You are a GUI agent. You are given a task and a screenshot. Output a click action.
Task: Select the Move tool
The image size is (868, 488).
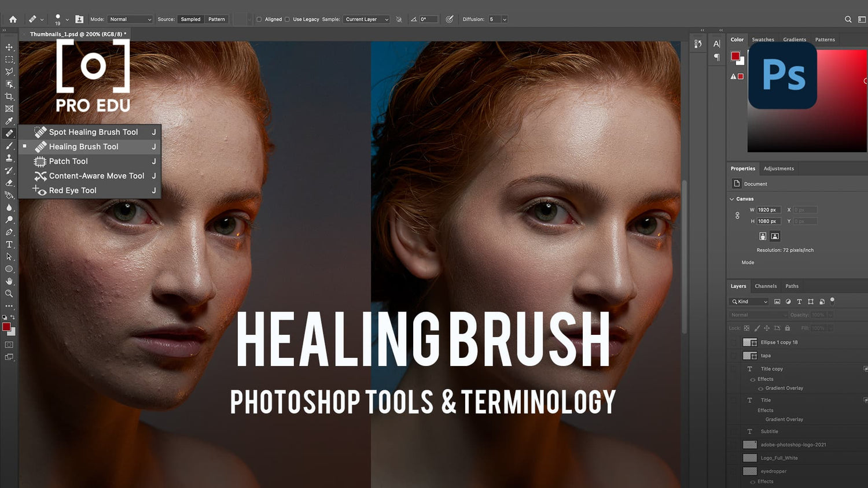9,47
